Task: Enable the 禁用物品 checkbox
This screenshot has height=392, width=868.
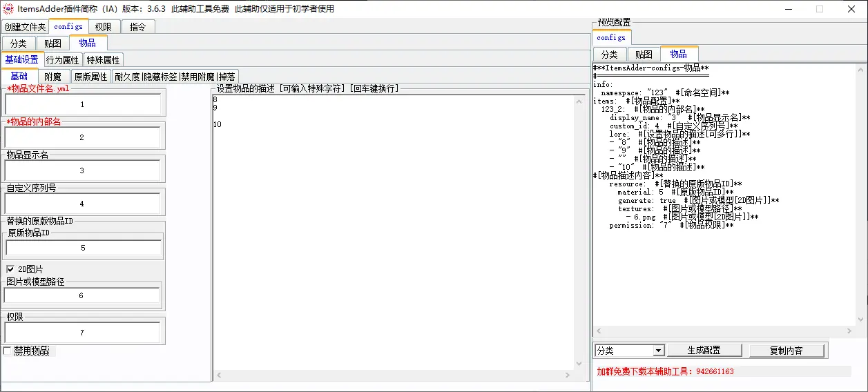Action: pos(8,351)
